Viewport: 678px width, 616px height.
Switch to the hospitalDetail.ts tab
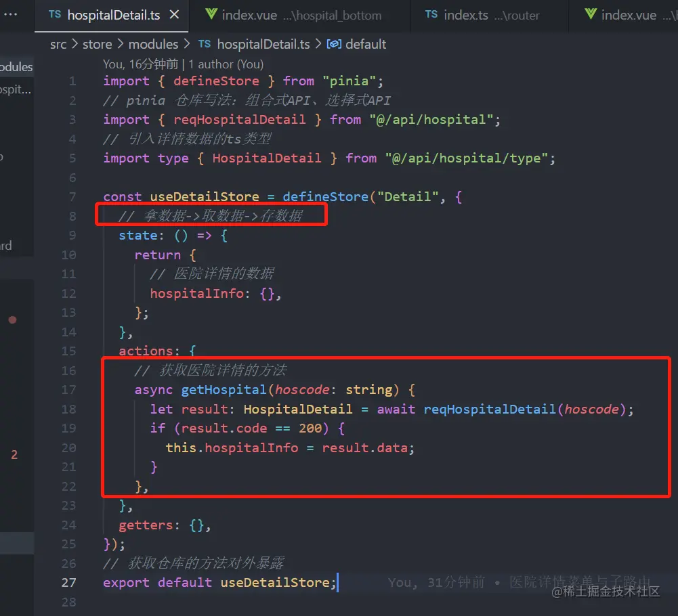(112, 16)
